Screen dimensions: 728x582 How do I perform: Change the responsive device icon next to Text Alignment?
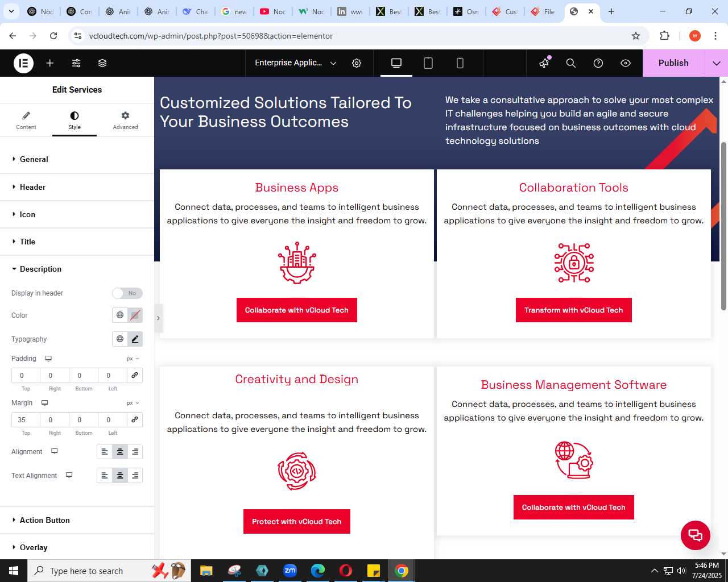(x=69, y=475)
